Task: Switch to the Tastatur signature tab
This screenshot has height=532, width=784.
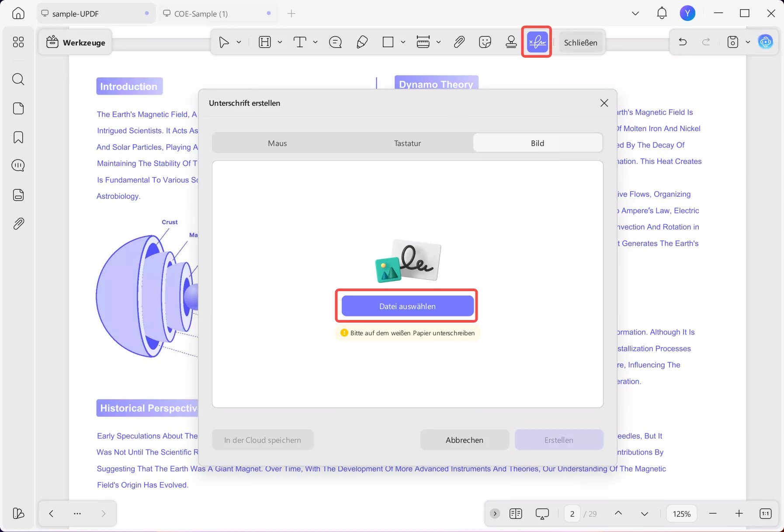Action: [408, 143]
